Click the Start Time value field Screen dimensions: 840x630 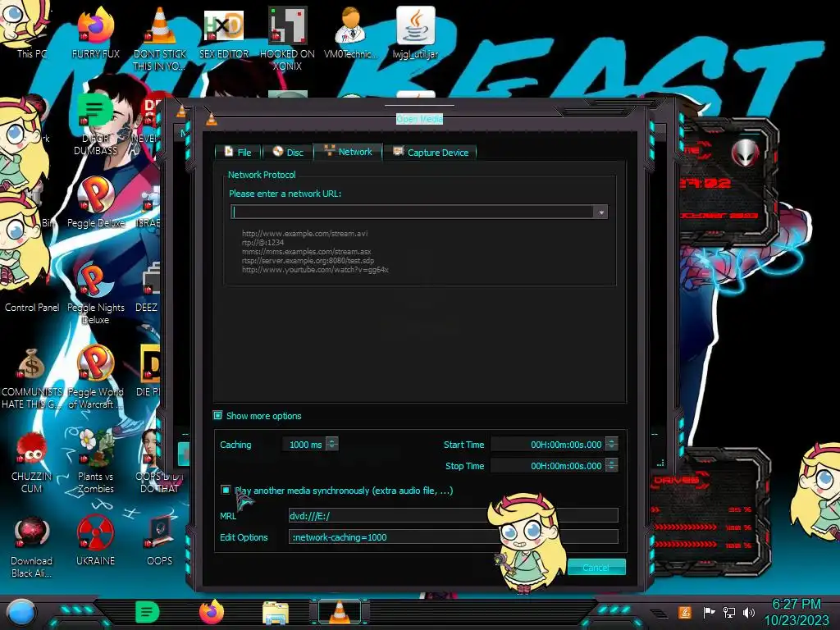pyautogui.click(x=547, y=444)
